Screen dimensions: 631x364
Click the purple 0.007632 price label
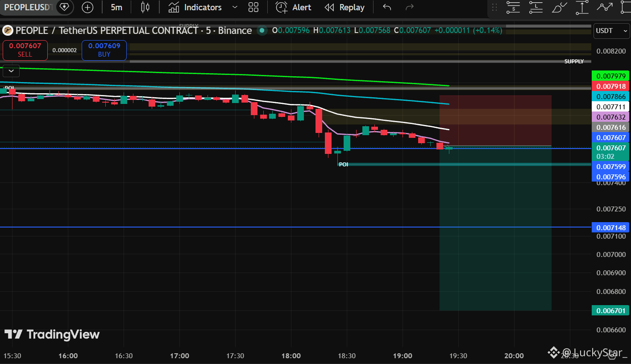click(x=610, y=117)
